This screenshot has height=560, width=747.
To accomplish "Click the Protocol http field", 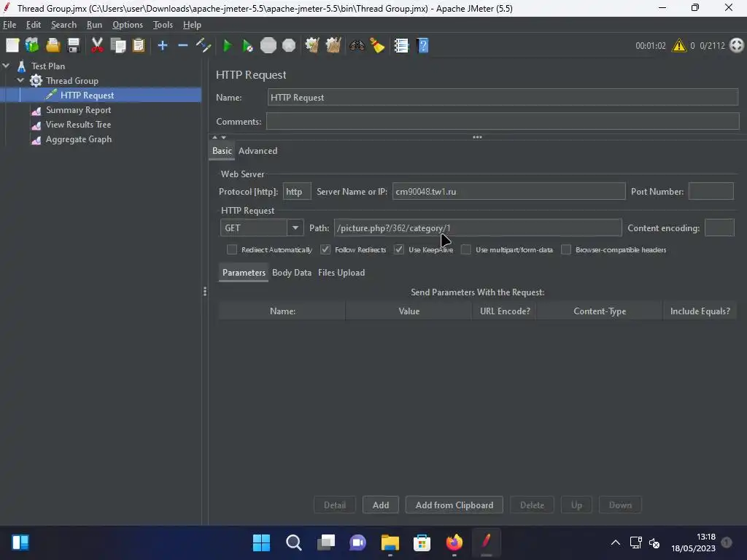I will point(297,192).
